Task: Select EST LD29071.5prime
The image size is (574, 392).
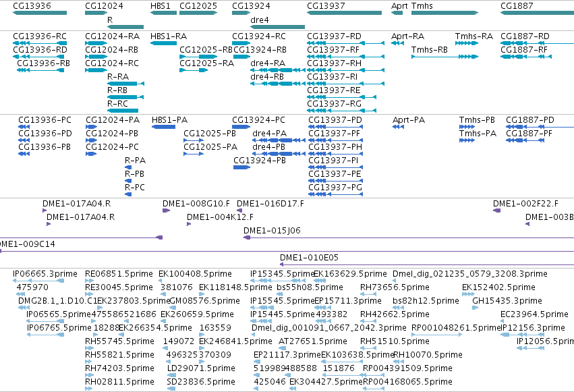Action: click(201, 368)
